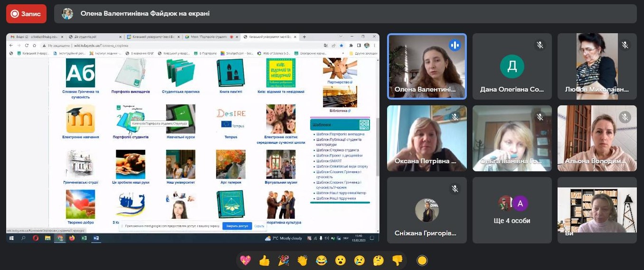Open Шаблон:SMART template link

point(329,161)
